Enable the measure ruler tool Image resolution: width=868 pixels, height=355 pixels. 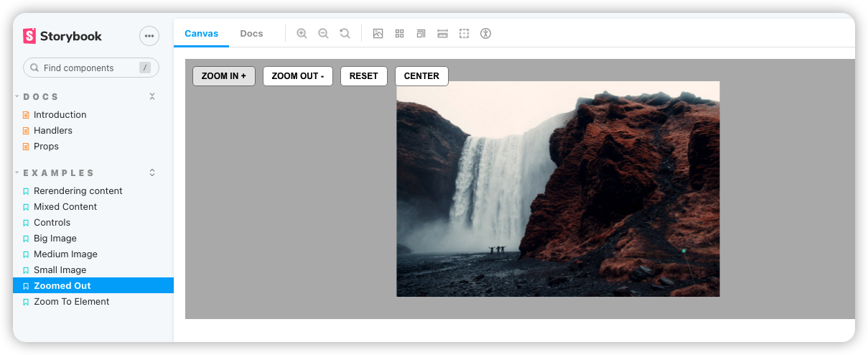443,34
